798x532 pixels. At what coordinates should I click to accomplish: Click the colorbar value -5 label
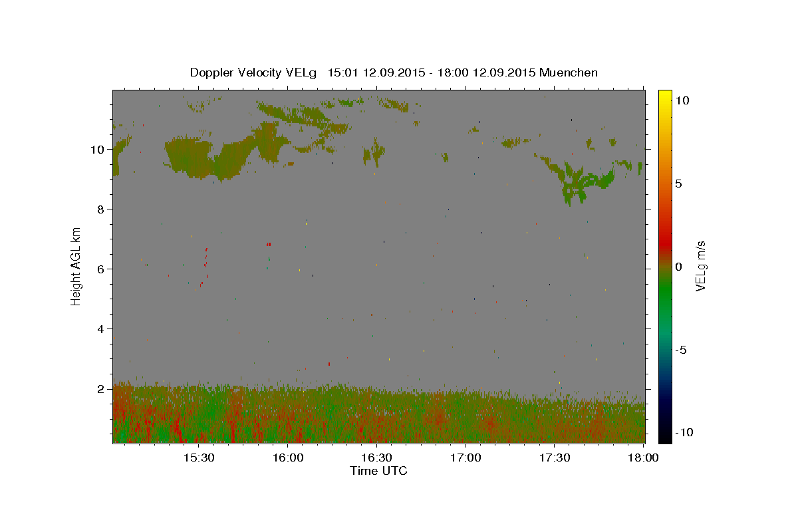coord(682,350)
